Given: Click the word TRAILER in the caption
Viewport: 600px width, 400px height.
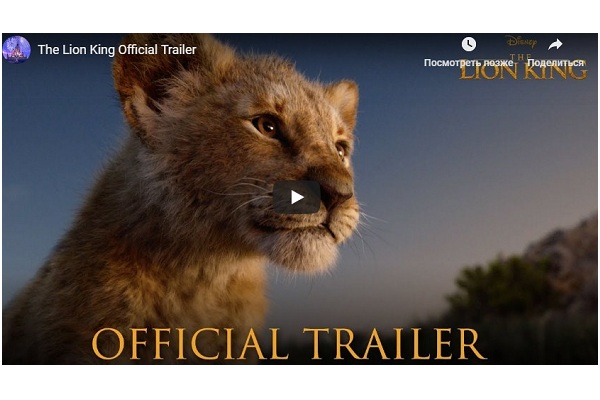Looking at the screenshot, I should click(x=395, y=343).
